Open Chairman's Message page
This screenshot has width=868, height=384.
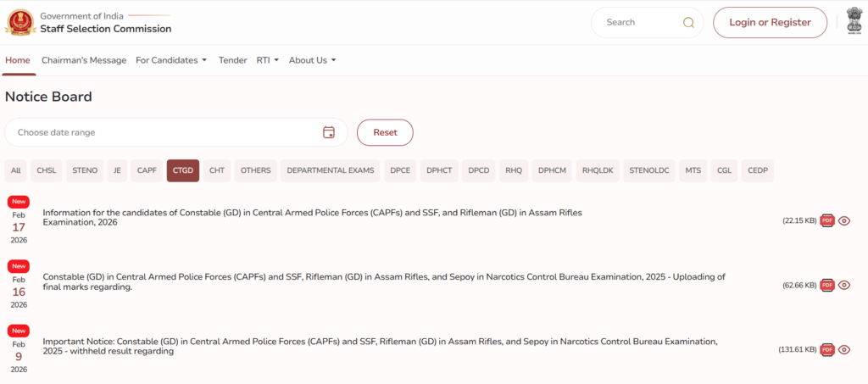[84, 60]
